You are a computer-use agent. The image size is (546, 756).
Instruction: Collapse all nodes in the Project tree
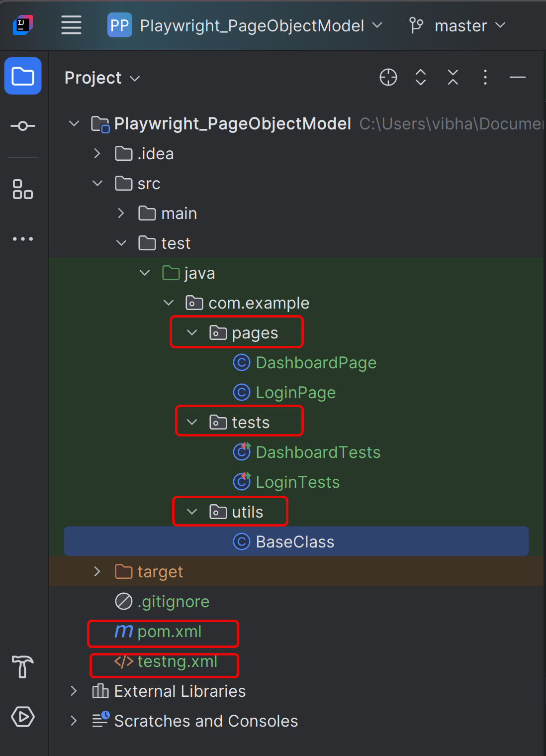pyautogui.click(x=453, y=77)
